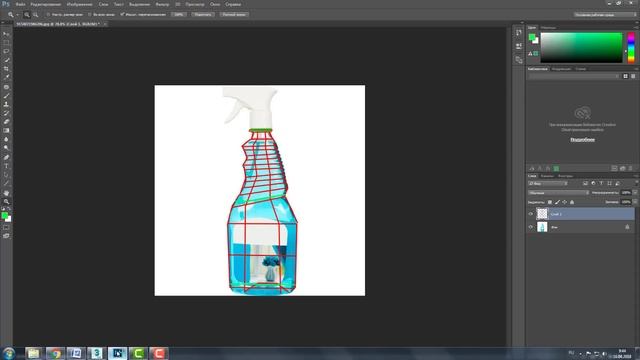
Task: Select the Eyedropper tool
Action: point(6,78)
